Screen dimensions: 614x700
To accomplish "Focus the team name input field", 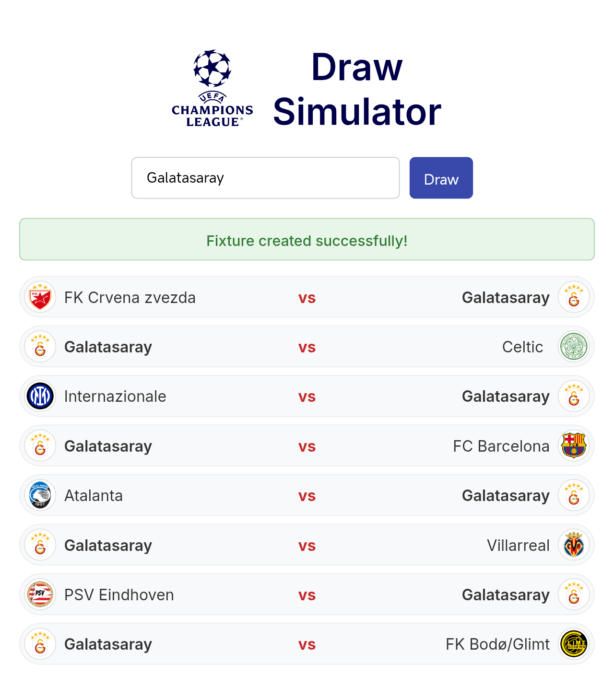I will [266, 178].
